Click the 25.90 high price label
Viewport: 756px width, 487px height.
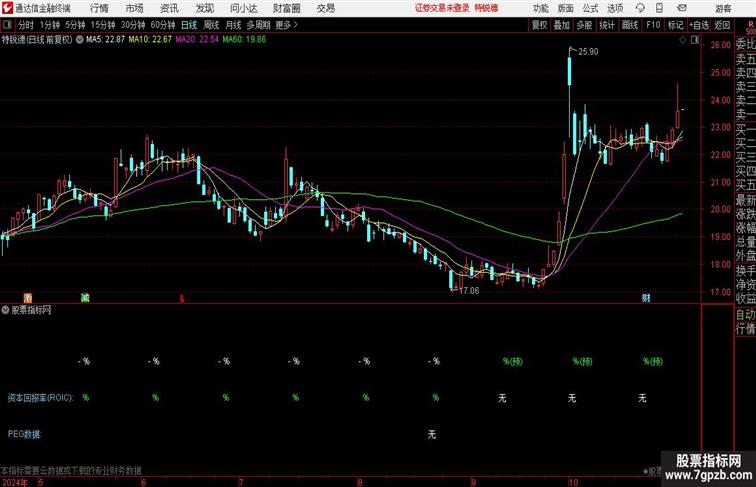pyautogui.click(x=588, y=52)
